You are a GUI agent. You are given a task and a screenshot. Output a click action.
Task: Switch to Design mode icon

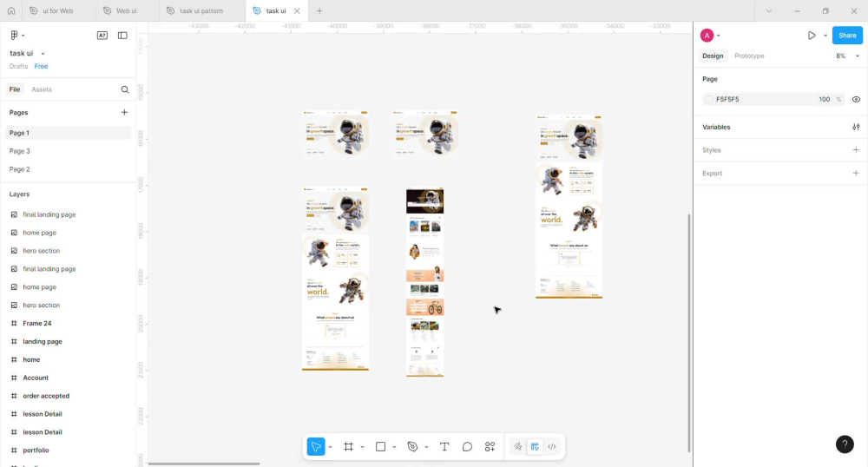tap(535, 446)
